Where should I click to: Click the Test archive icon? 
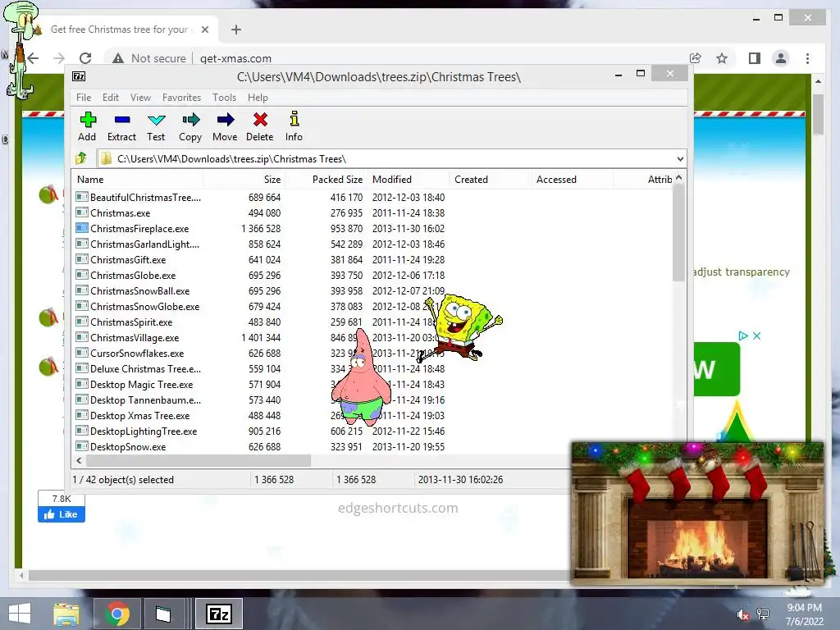pos(157,120)
